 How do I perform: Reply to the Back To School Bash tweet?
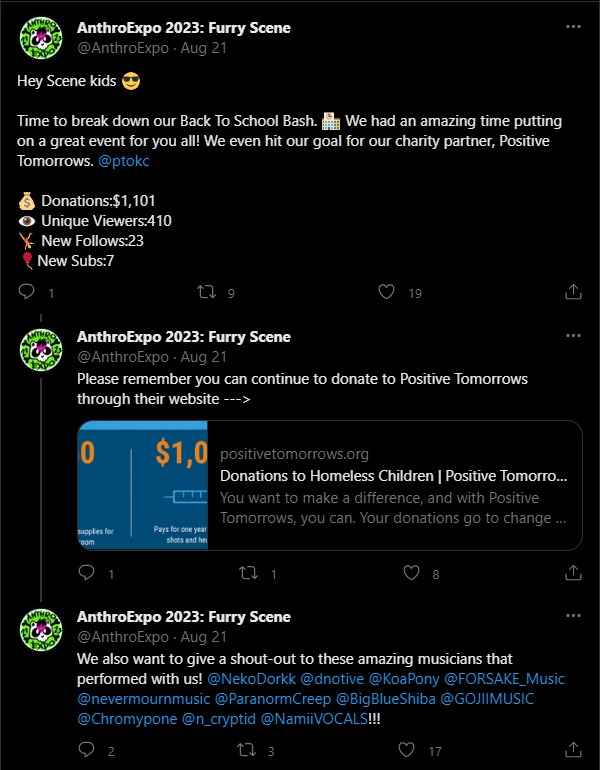tap(28, 292)
